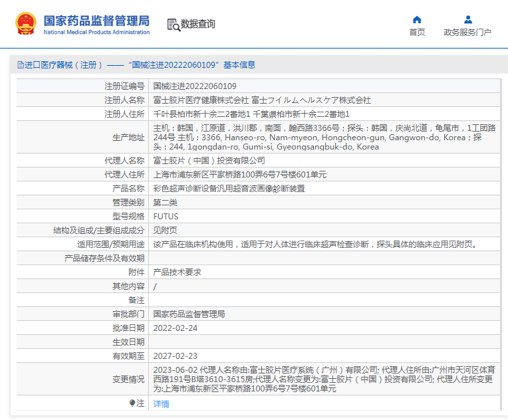Viewport: 508px width, 420px height.
Task: Click 见附页 in structure row
Action: [x=165, y=230]
